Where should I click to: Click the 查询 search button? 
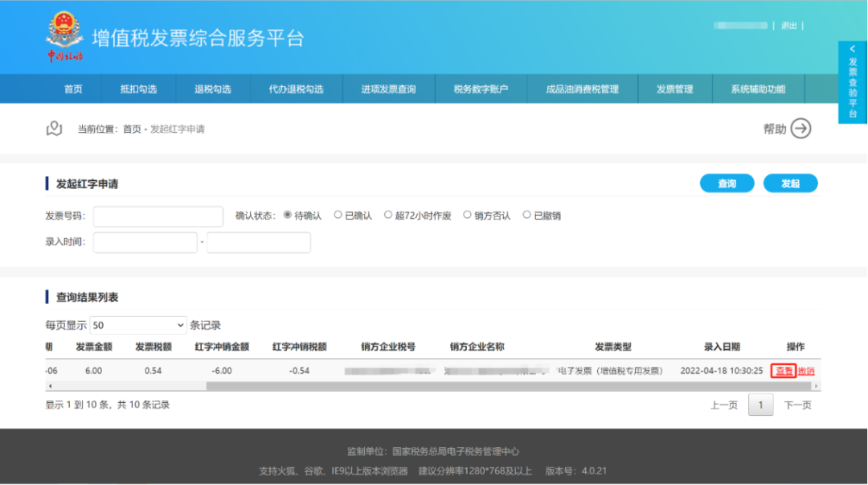pos(727,183)
